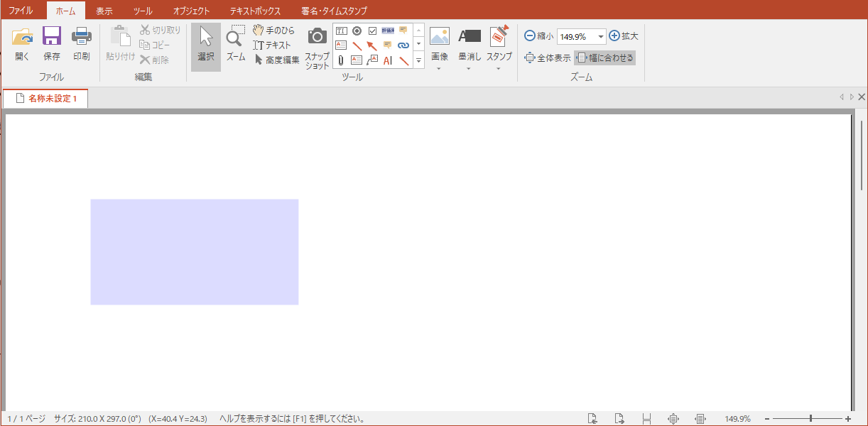Viewport: 868px width, 426px height.
Task: Pick the radio button form tool icon
Action: [357, 31]
